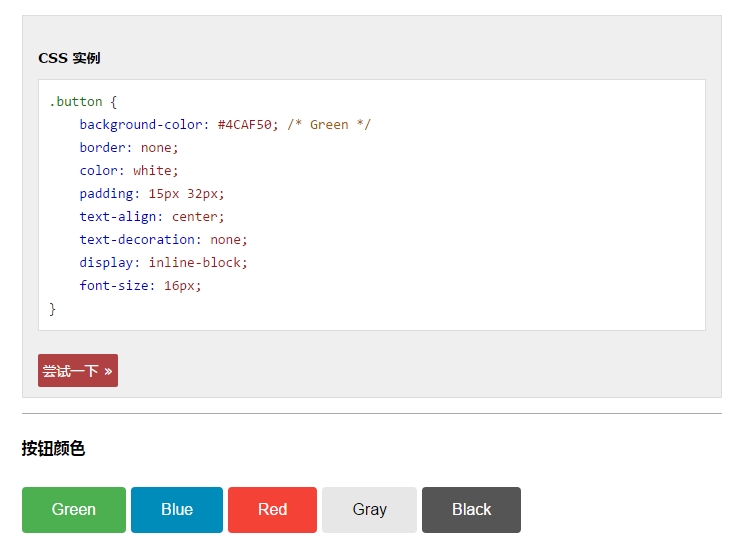Click the #4CAF50 color value
The width and height of the screenshot is (744, 542).
click(x=245, y=125)
